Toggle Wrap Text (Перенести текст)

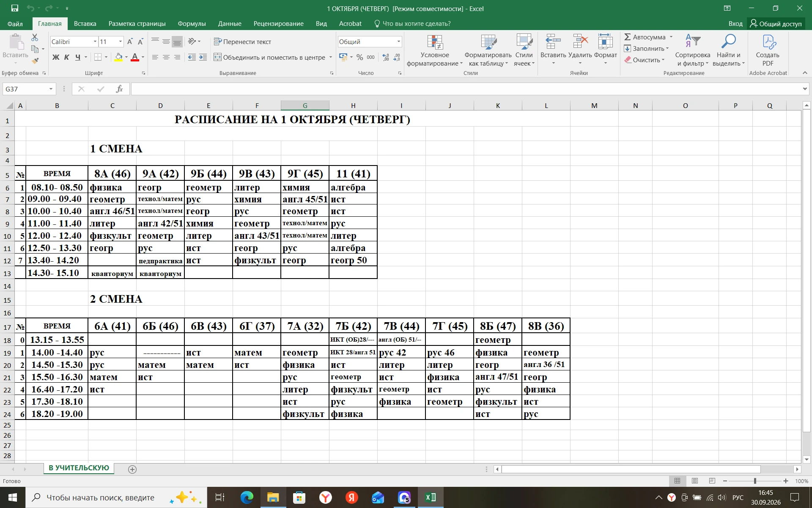pos(243,41)
